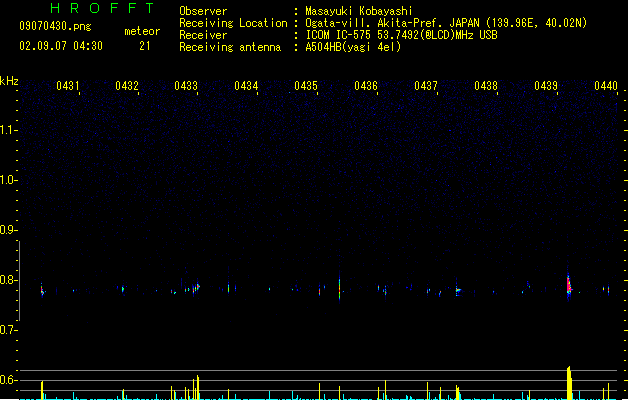629x400 pixels.
Task: Click time marker 0439
Action: [546, 86]
